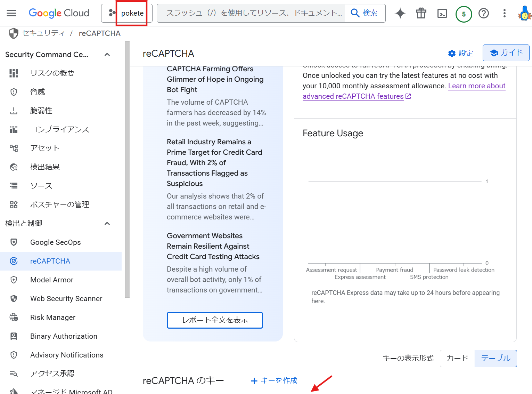Screen dimensions: 532x394
Task: Open 設定 gear settings
Action: [460, 53]
